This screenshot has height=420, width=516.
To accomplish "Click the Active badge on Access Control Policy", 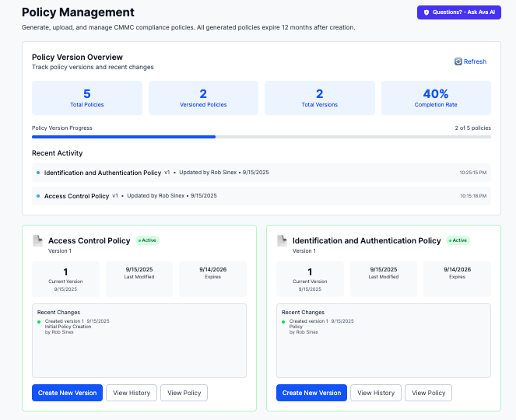I will click(147, 240).
